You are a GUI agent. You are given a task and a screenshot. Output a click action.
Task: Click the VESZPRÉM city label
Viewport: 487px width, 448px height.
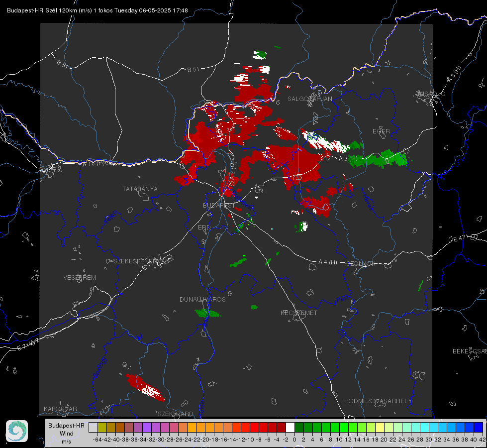point(80,278)
